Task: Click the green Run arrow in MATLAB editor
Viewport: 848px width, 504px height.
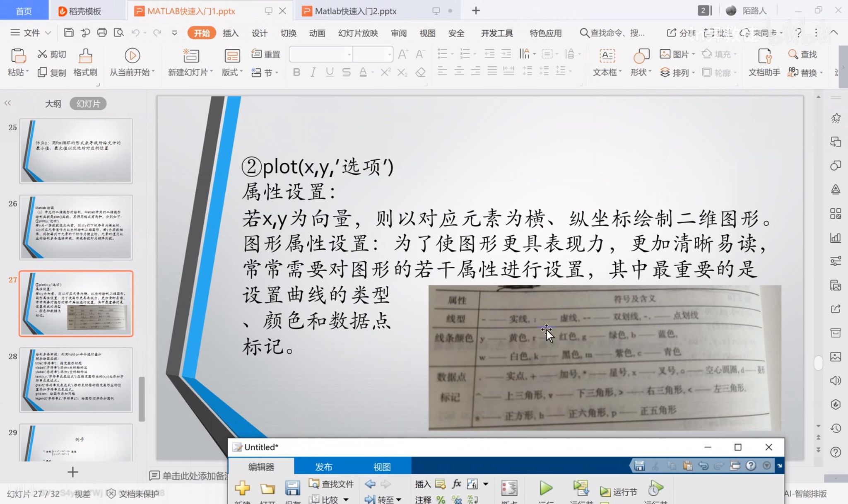Action: [546, 488]
